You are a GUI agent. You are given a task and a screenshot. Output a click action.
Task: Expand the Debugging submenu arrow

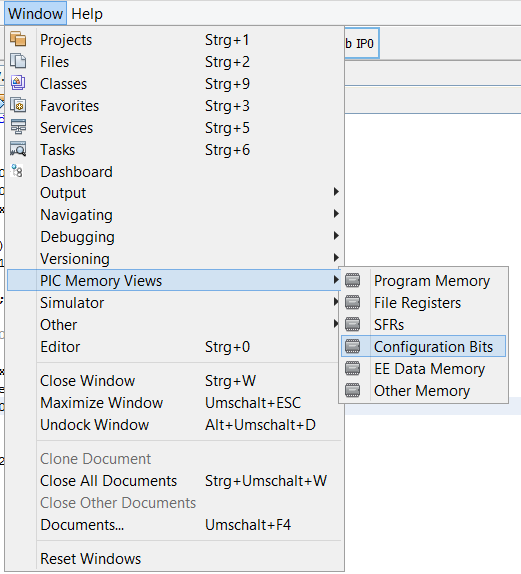click(x=336, y=236)
